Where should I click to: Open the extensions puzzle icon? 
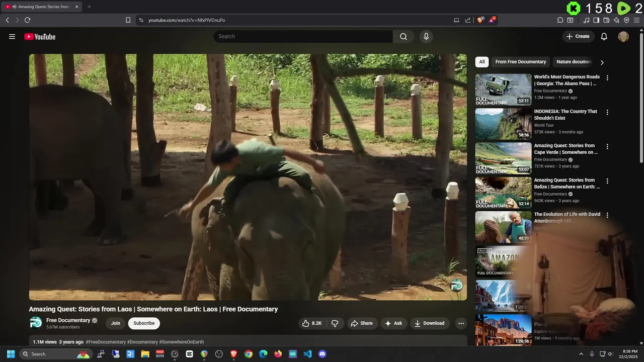pyautogui.click(x=560, y=20)
